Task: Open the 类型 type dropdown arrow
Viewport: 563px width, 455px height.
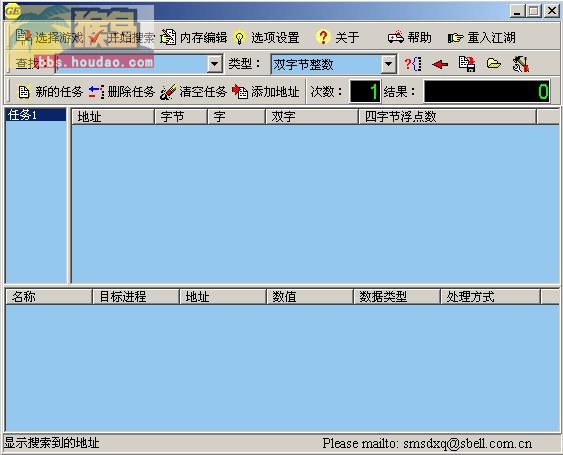Action: tap(388, 64)
